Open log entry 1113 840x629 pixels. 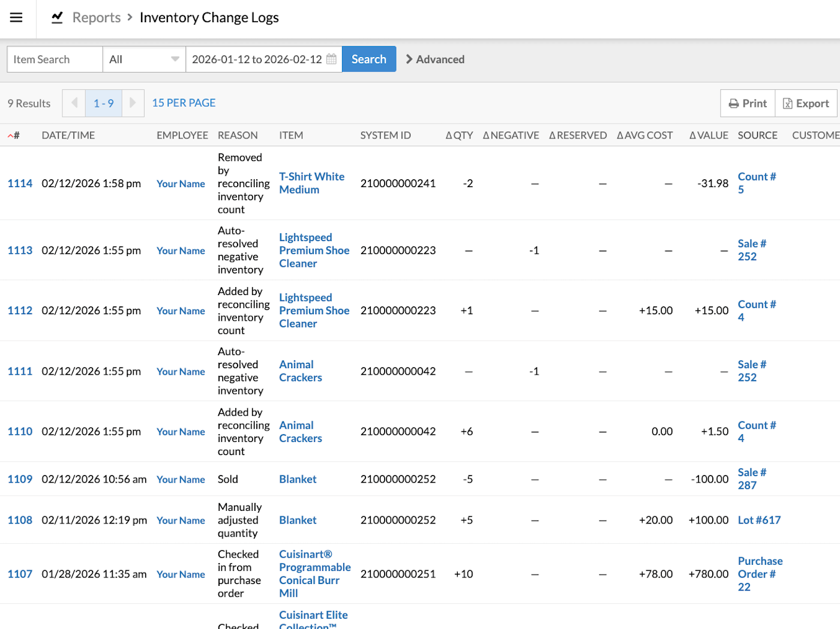pos(20,250)
